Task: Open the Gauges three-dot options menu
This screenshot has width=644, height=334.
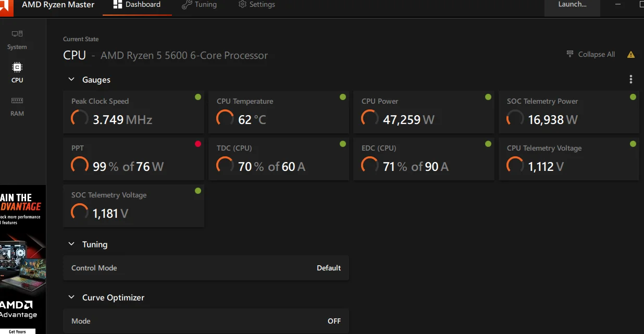Action: click(631, 79)
